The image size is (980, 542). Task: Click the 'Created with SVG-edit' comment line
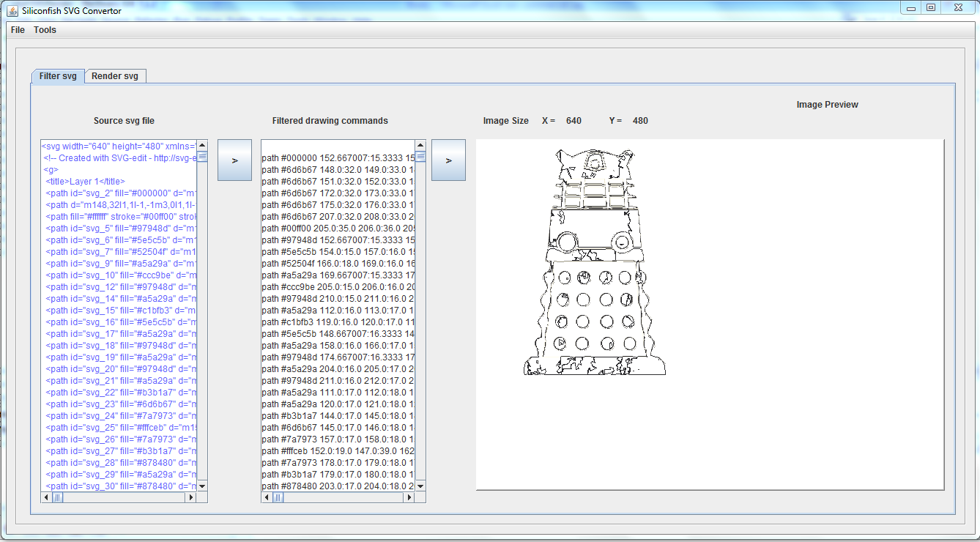119,157
